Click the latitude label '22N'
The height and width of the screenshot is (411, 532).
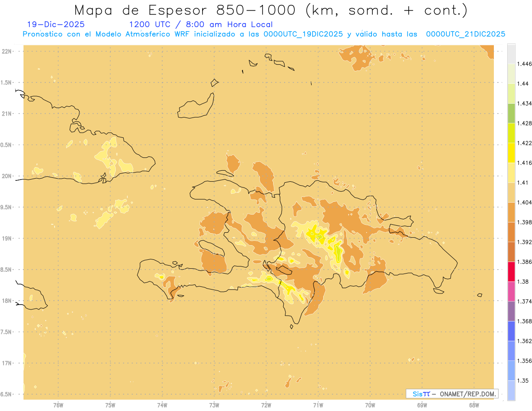coord(7,51)
